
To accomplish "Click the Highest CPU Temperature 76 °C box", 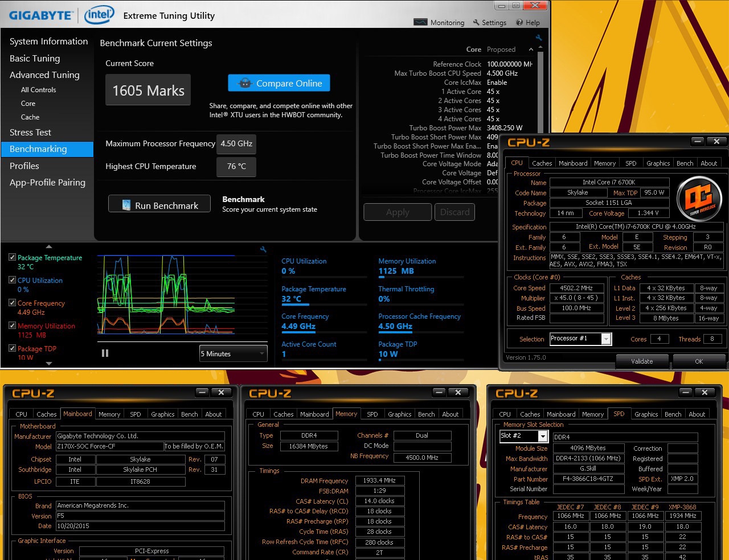I will pos(236,167).
